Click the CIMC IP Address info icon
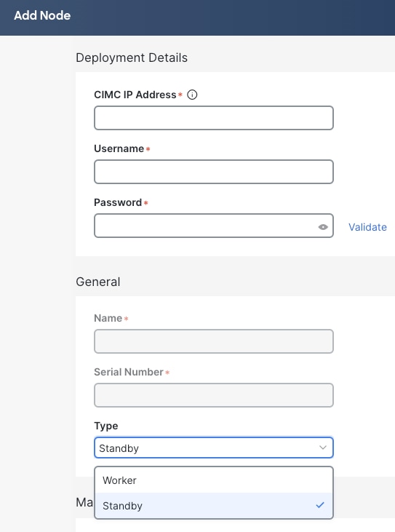 click(x=192, y=95)
